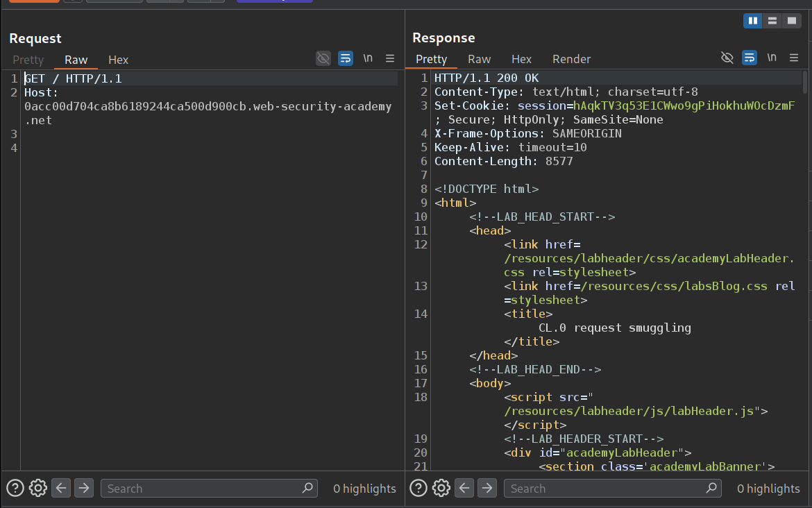
Task: Open the Raw tab in Response
Action: tap(479, 59)
